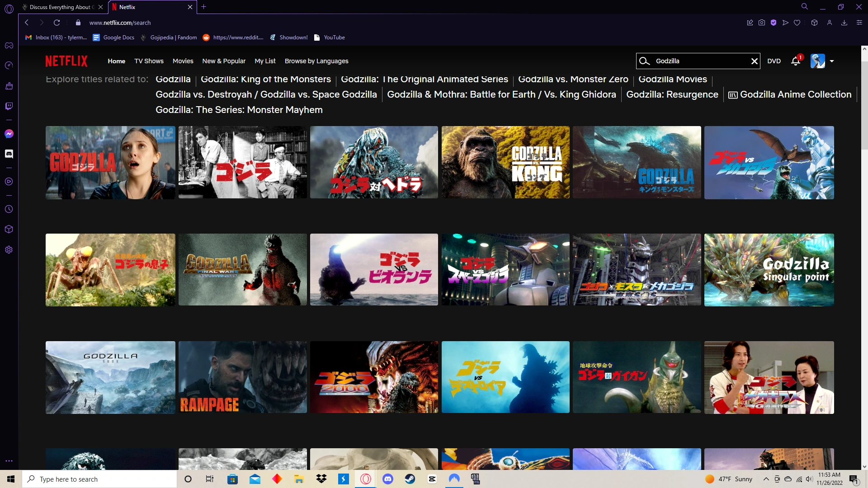Screen dimensions: 868x488
Task: Select the Rampage movie thumbnail
Action: point(243,377)
